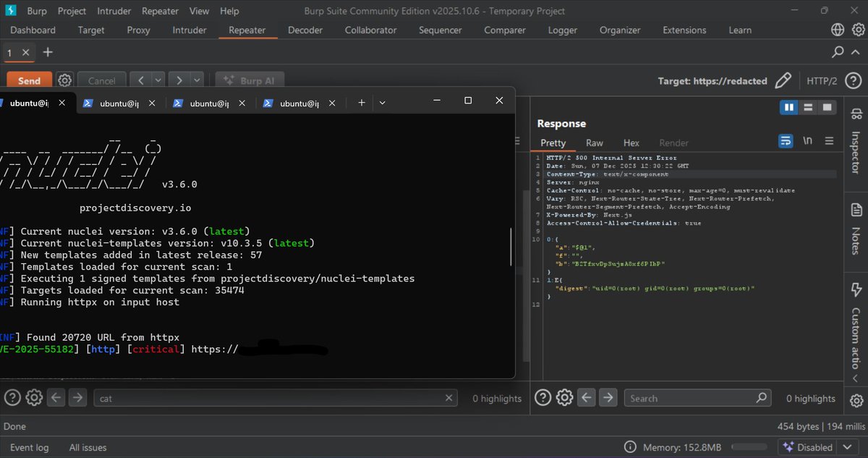This screenshot has height=458, width=868.
Task: Click the HTTP/2 protocol label
Action: [821, 81]
